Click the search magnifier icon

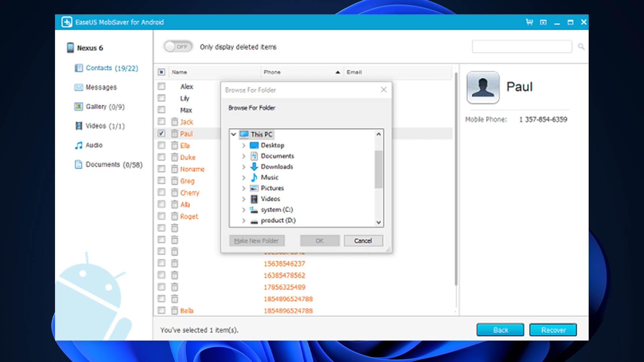click(581, 47)
